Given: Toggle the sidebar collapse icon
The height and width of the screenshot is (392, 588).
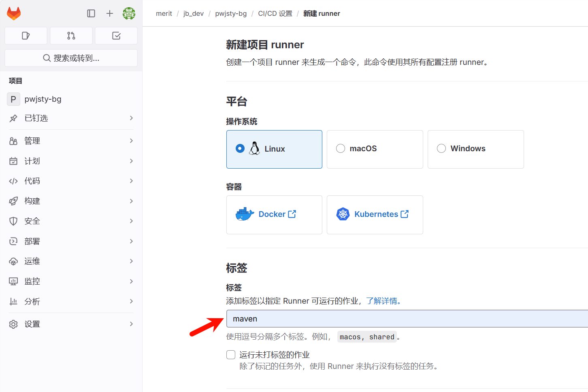Looking at the screenshot, I should coord(91,13).
